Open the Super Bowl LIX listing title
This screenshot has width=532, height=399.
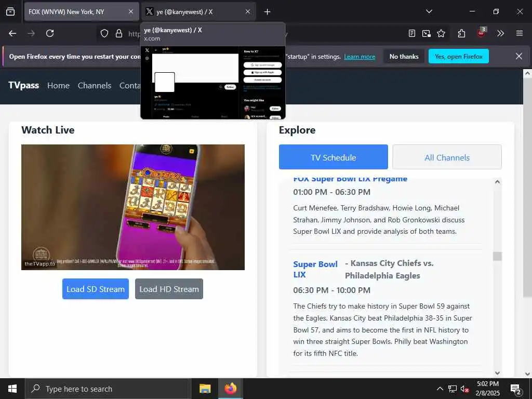(315, 270)
